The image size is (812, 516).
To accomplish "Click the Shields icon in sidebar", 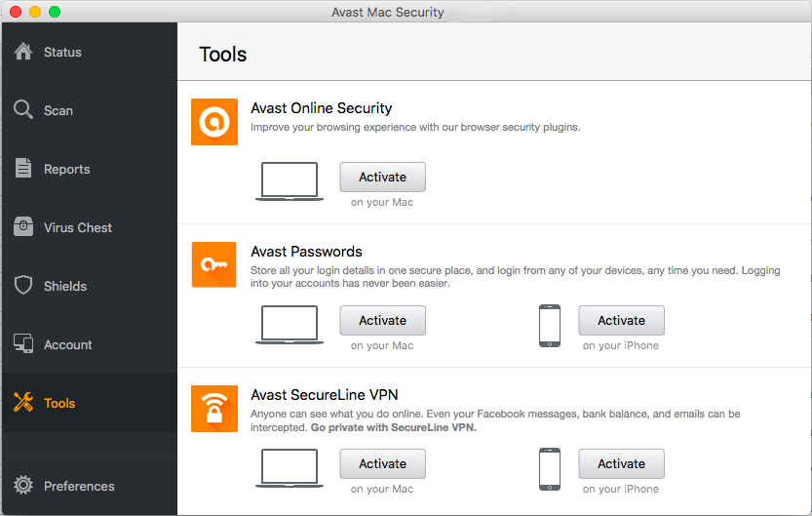I will [23, 286].
